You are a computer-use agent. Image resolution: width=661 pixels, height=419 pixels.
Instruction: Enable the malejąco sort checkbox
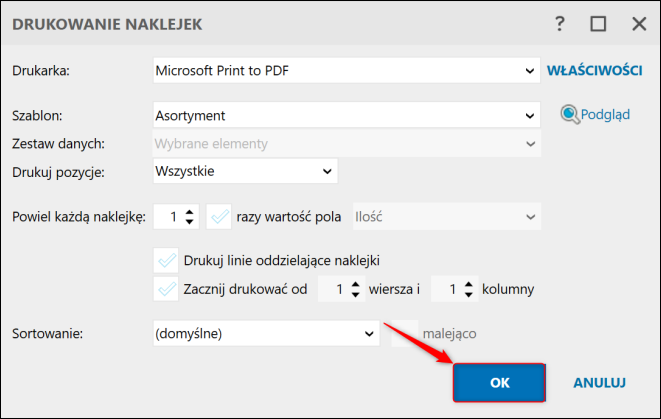(405, 333)
